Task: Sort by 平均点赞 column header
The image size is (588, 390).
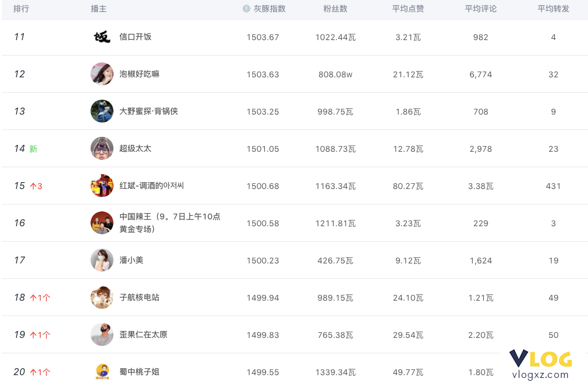Action: point(408,9)
